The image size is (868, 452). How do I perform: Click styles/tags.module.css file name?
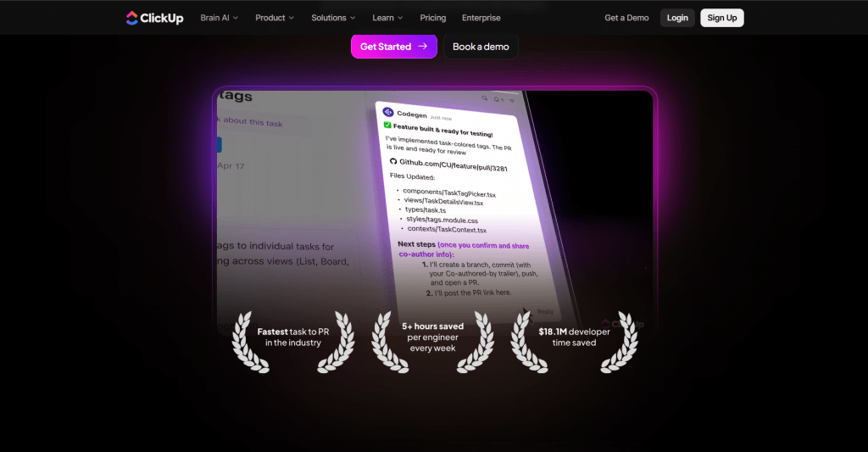pyautogui.click(x=442, y=220)
